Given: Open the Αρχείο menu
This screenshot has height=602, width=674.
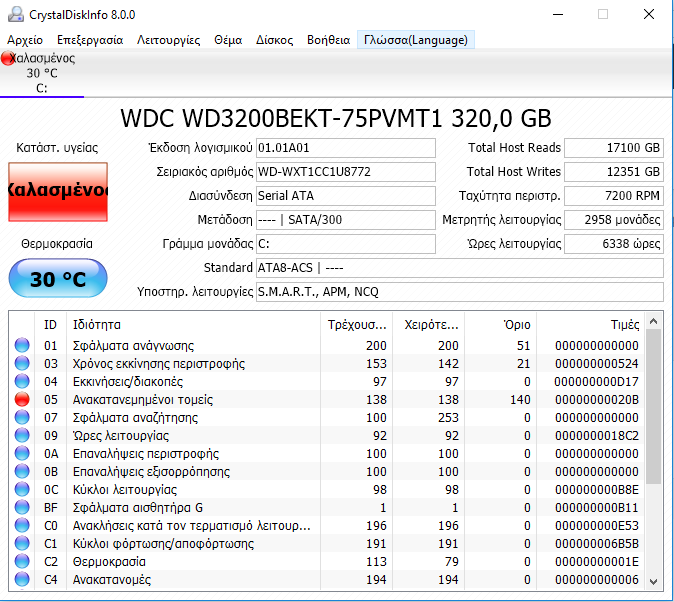Looking at the screenshot, I should [25, 40].
